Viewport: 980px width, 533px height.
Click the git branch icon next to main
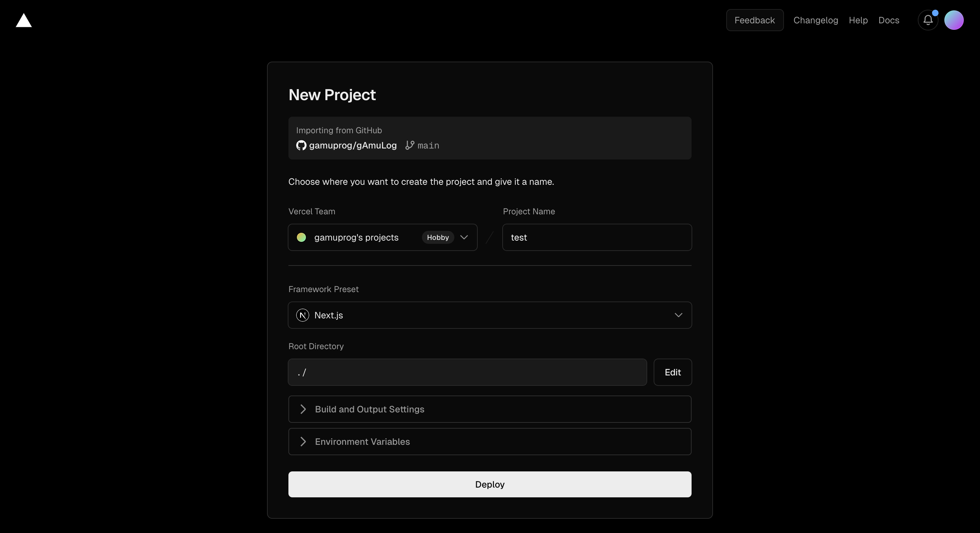point(410,146)
